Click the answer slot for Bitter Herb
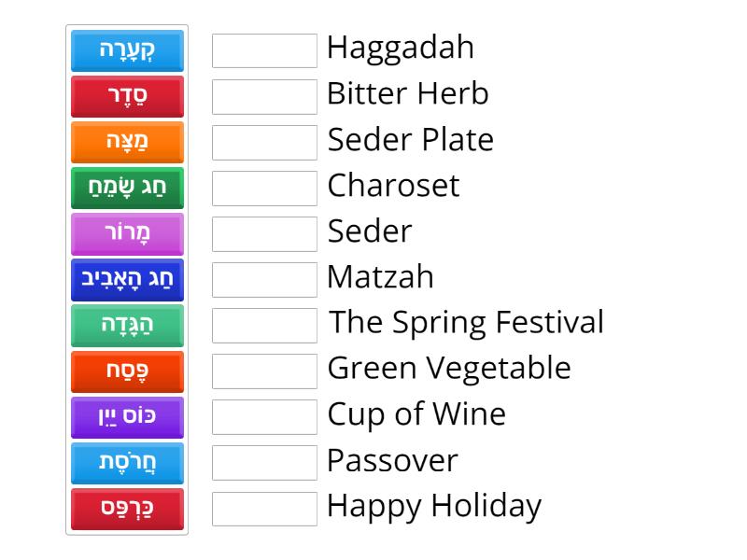The height and width of the screenshot is (560, 747). pos(264,97)
